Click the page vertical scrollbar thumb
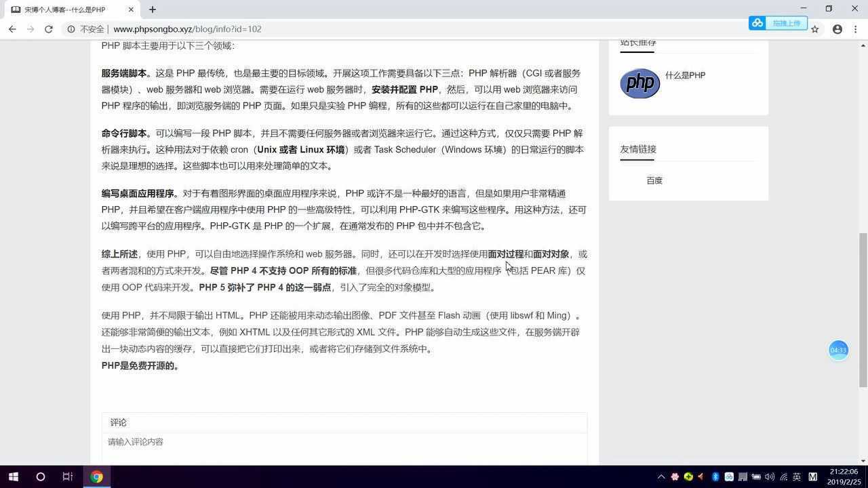This screenshot has height=488, width=868. click(863, 310)
